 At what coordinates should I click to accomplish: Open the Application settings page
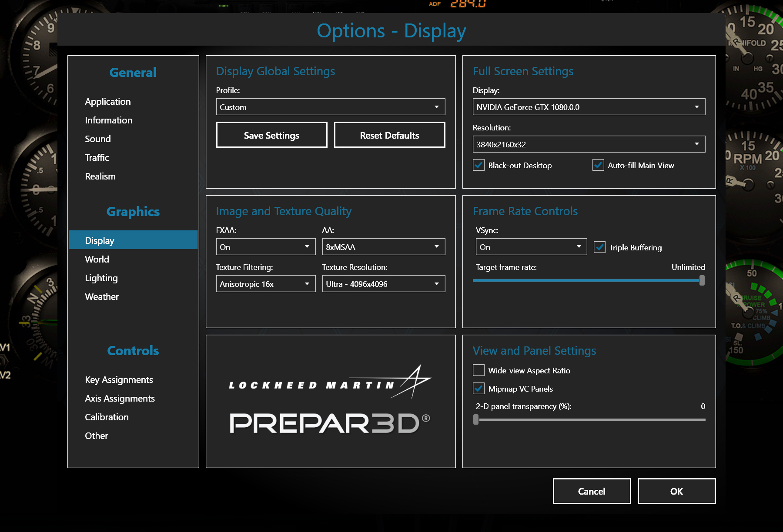point(108,102)
